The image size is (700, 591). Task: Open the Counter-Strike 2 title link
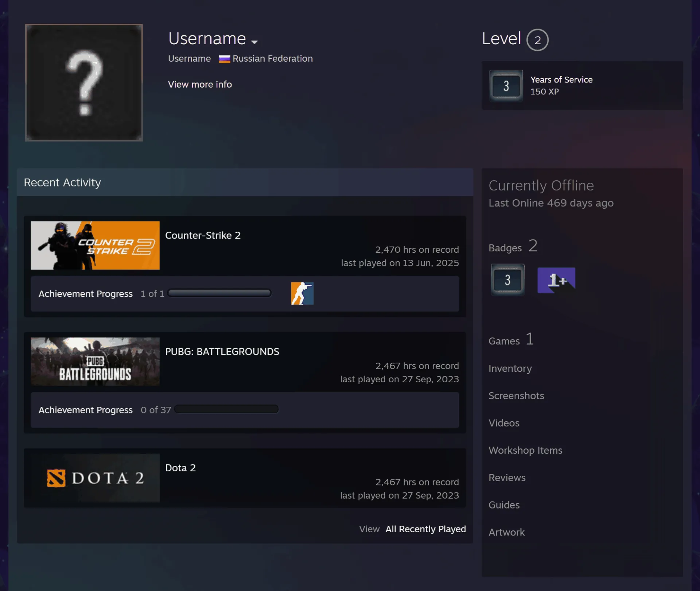pyautogui.click(x=203, y=235)
